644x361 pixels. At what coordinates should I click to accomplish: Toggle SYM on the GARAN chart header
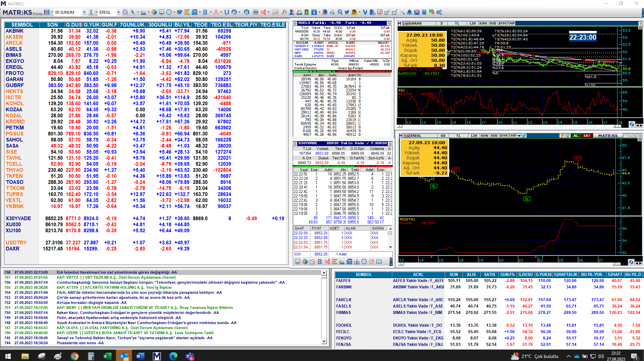pyautogui.click(x=502, y=24)
